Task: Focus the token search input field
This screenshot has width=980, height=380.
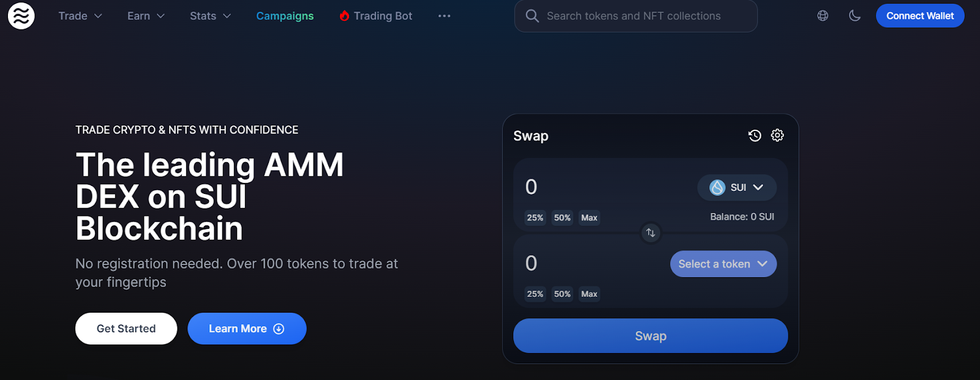Action: (x=636, y=16)
